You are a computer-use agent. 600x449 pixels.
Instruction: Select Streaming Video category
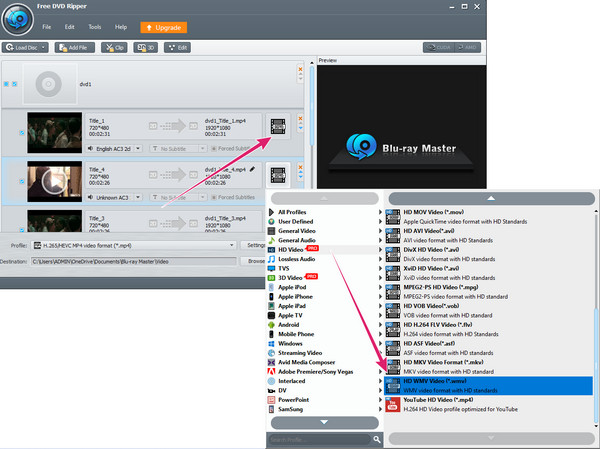click(325, 353)
